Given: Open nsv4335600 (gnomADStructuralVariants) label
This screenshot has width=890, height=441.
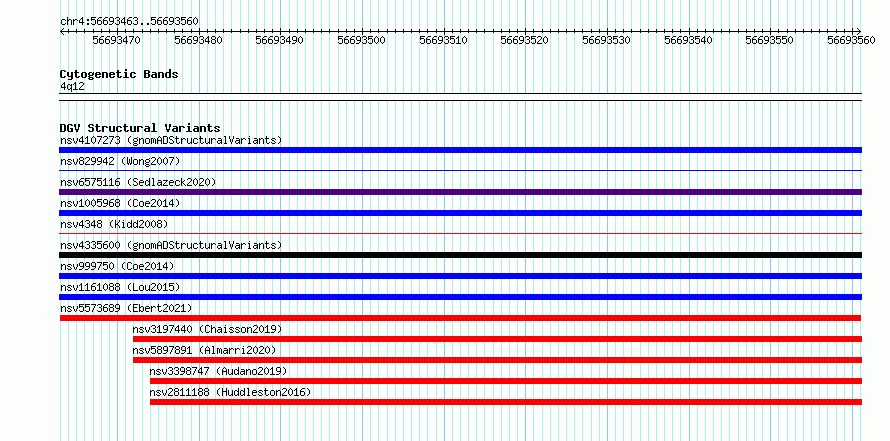Looking at the screenshot, I should [171, 245].
